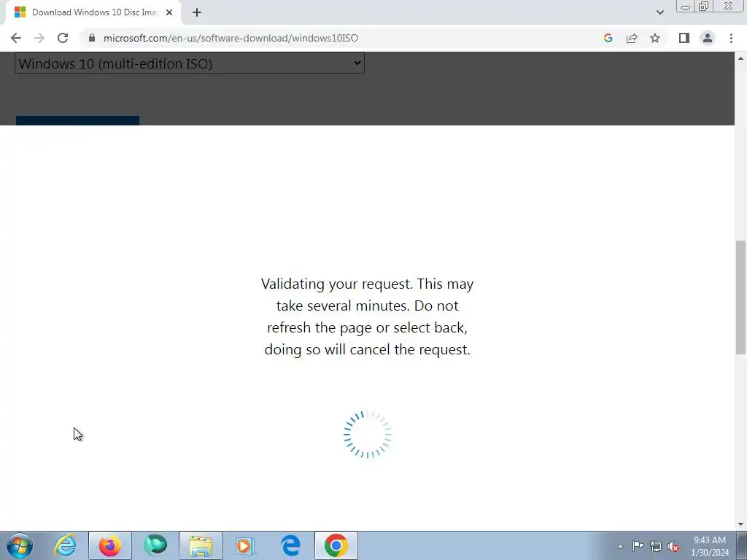Click the page vertical scrollbar thumb
This screenshot has height=560, width=747.
741,297
